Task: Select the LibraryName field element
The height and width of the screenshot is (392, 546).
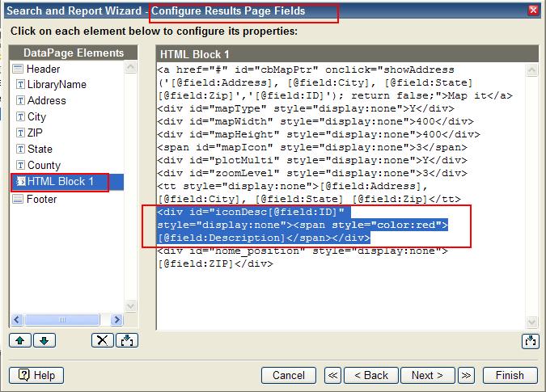Action: (x=57, y=84)
